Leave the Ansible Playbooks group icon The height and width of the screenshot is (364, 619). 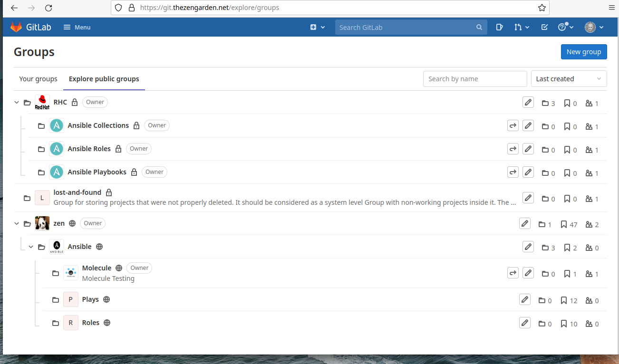click(x=513, y=172)
